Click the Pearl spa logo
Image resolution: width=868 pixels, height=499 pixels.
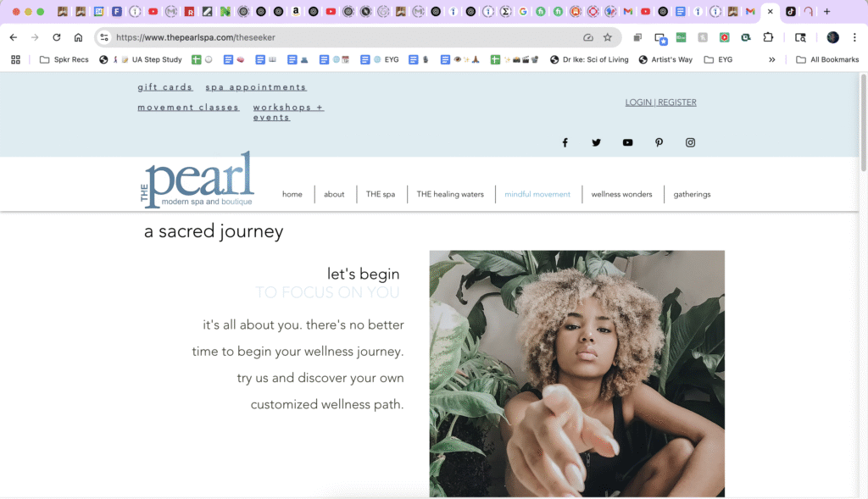click(x=198, y=180)
